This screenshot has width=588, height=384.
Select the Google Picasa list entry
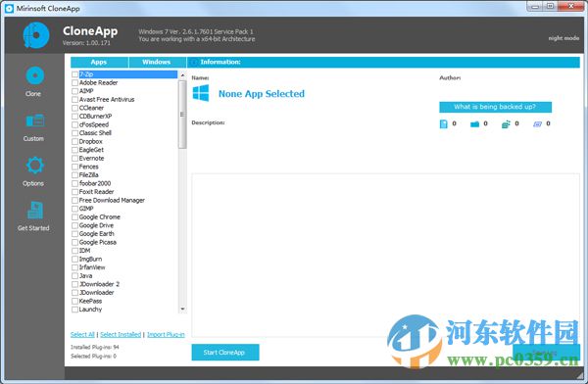(98, 242)
